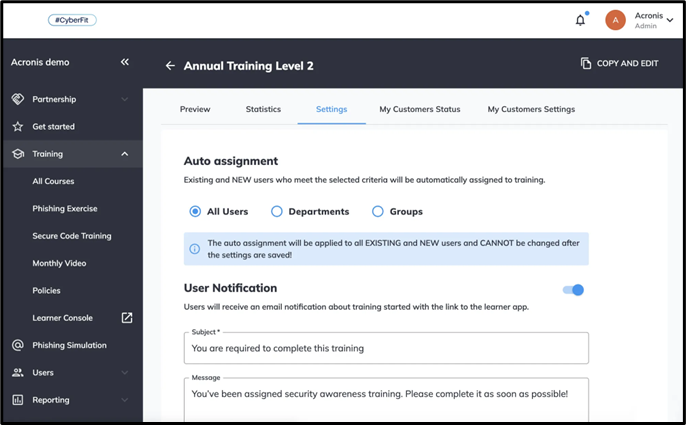Click the Copy and Edit icon
The image size is (686, 425).
(x=585, y=63)
